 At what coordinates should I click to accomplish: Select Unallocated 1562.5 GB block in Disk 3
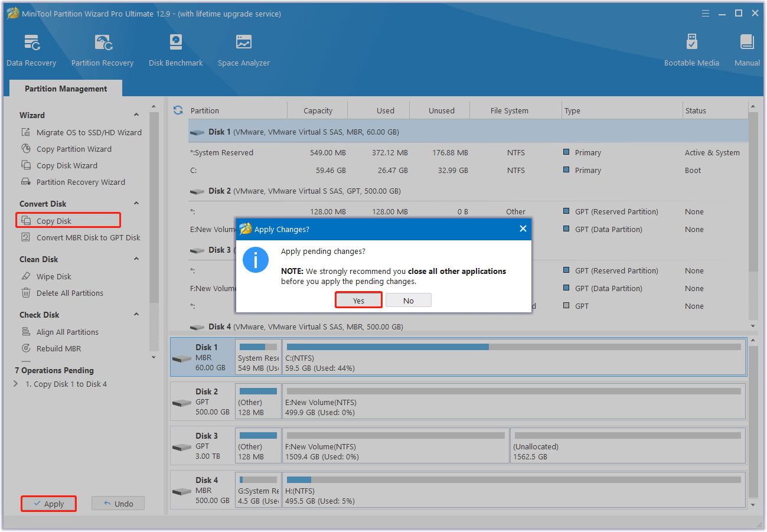pyautogui.click(x=628, y=446)
